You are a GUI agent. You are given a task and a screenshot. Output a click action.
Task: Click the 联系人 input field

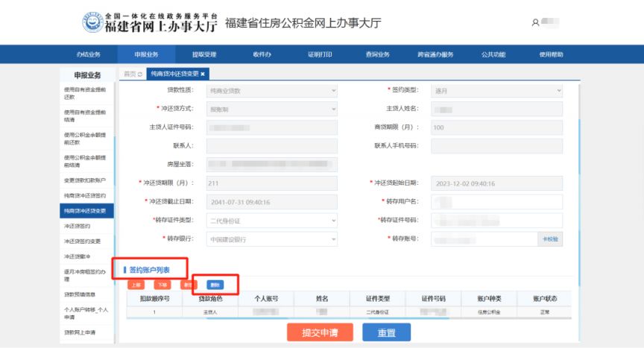pos(272,146)
